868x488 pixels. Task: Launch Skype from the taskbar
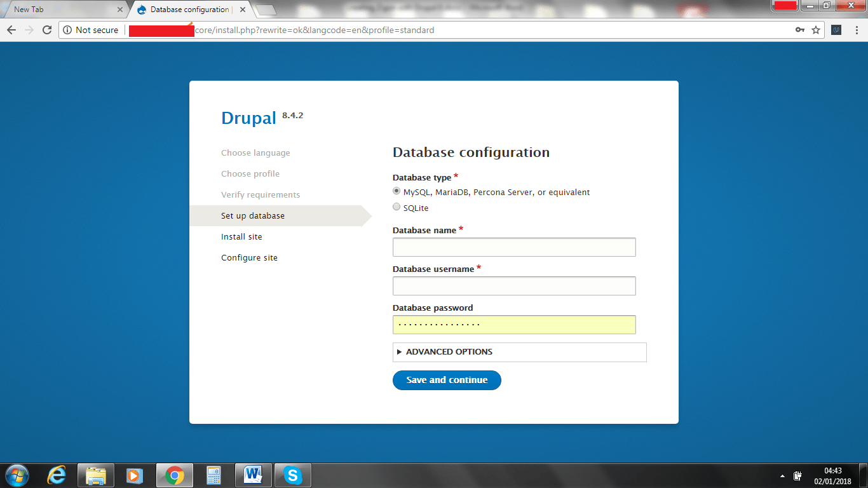point(292,475)
